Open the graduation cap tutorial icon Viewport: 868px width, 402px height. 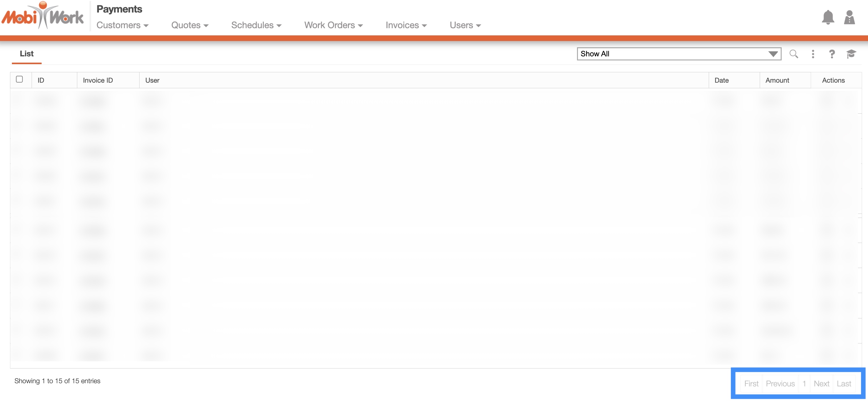click(850, 54)
